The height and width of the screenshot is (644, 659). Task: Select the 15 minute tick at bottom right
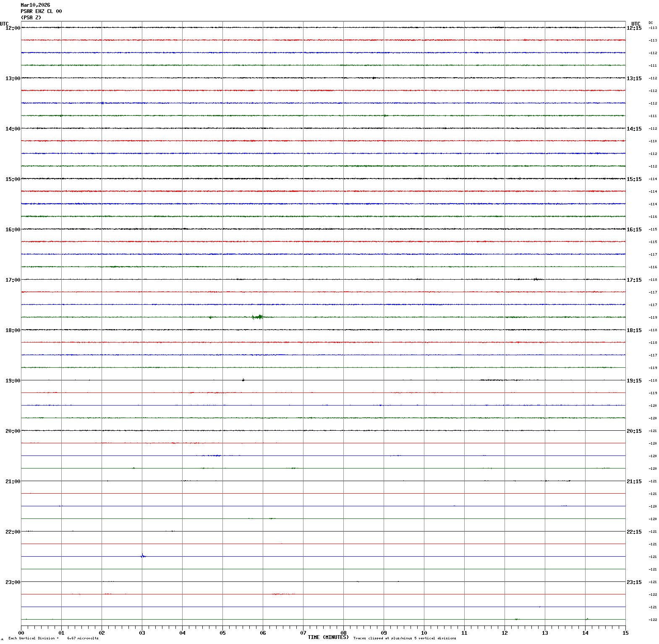point(625,633)
